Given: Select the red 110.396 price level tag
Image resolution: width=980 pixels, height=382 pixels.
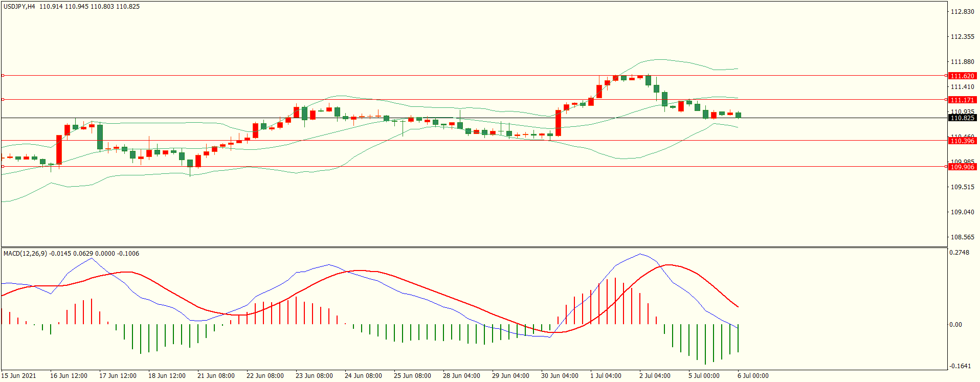Looking at the screenshot, I should click(963, 141).
